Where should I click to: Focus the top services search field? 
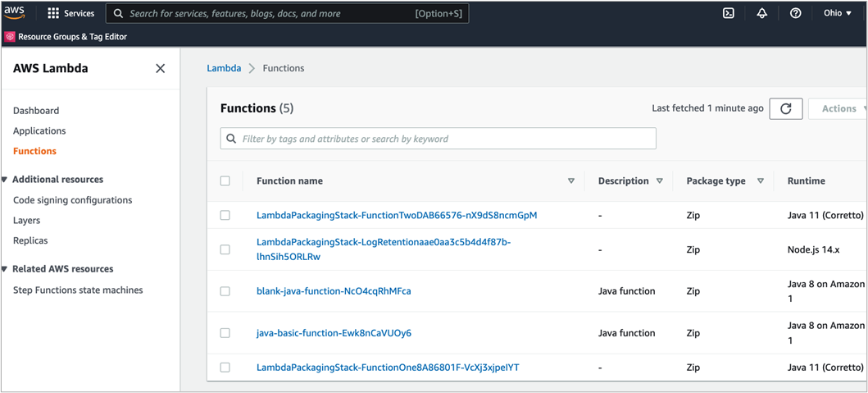[x=288, y=13]
